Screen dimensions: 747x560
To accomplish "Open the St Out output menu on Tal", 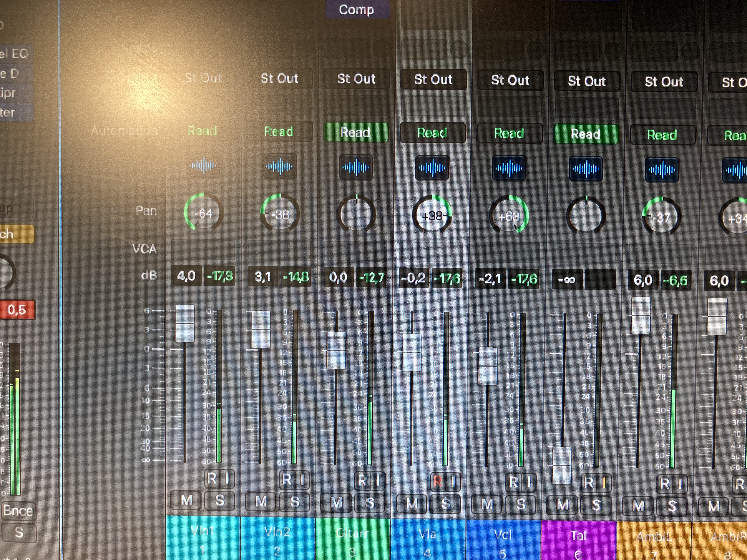I will click(587, 81).
